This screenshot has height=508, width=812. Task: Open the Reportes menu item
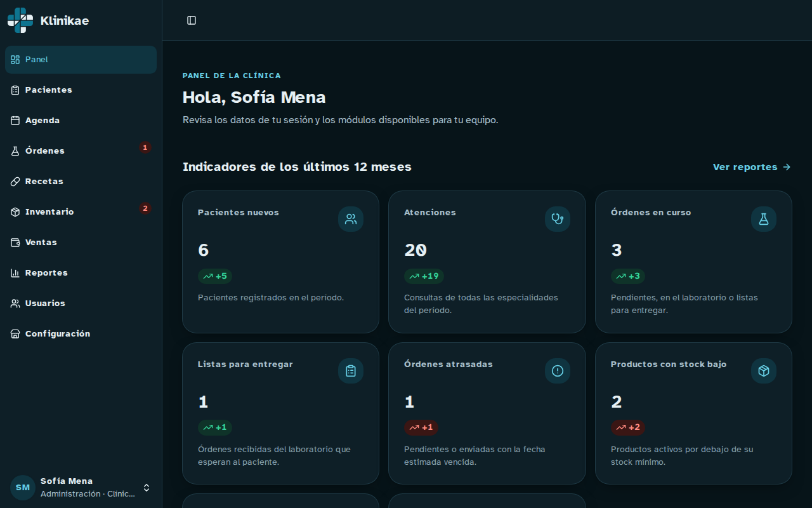[81, 273]
